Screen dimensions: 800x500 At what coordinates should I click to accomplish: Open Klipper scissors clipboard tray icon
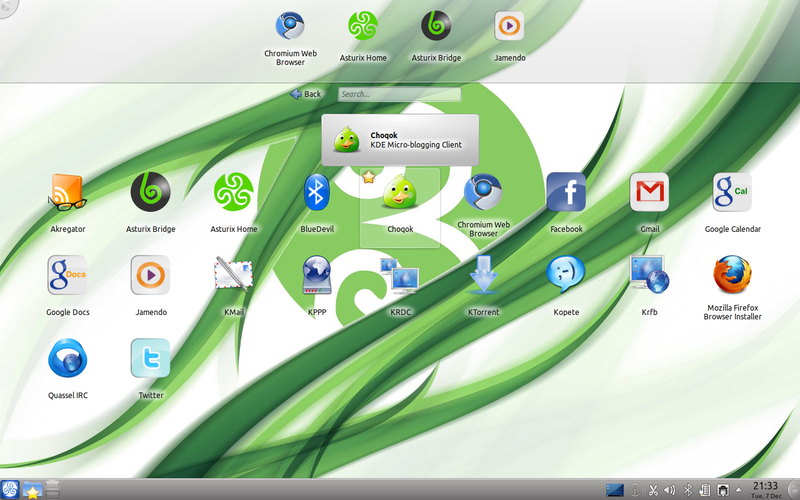click(653, 490)
